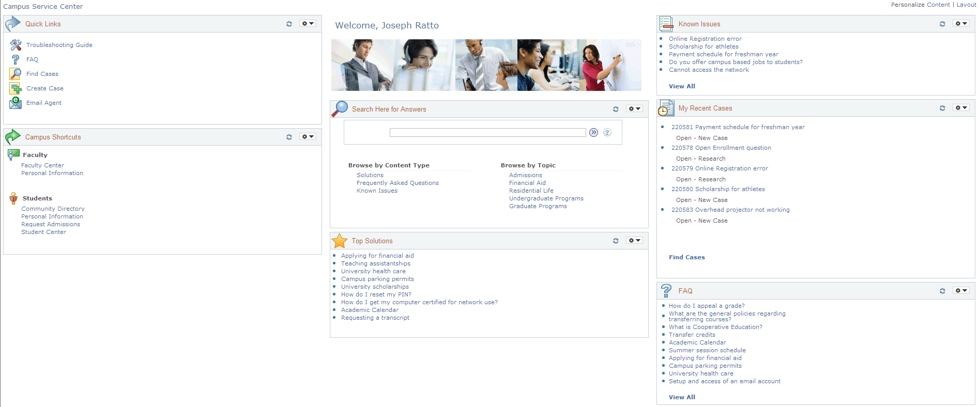Click View All in FAQ pagelet
The image size is (980, 407).
[x=682, y=397]
